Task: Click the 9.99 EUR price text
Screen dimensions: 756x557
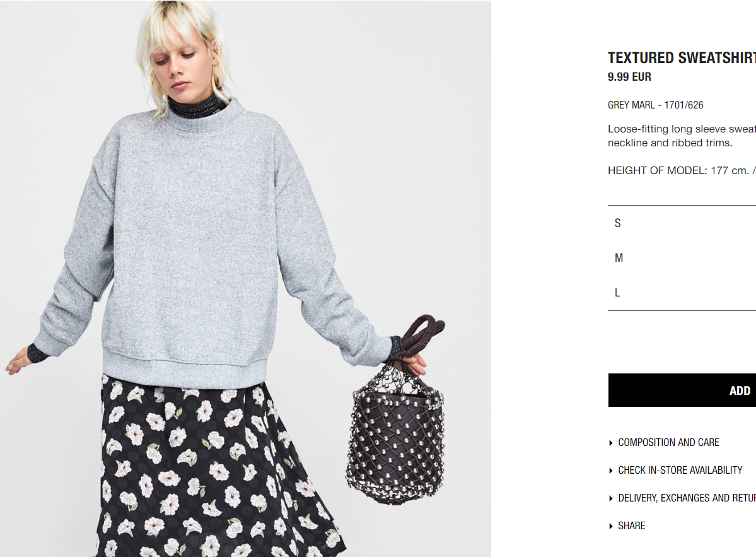Action: (629, 77)
